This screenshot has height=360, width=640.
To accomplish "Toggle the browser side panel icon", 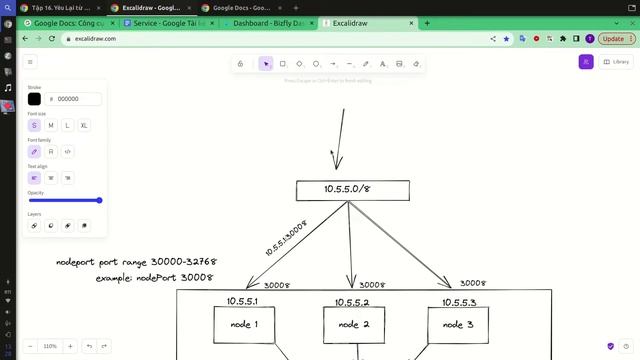I will (576, 39).
